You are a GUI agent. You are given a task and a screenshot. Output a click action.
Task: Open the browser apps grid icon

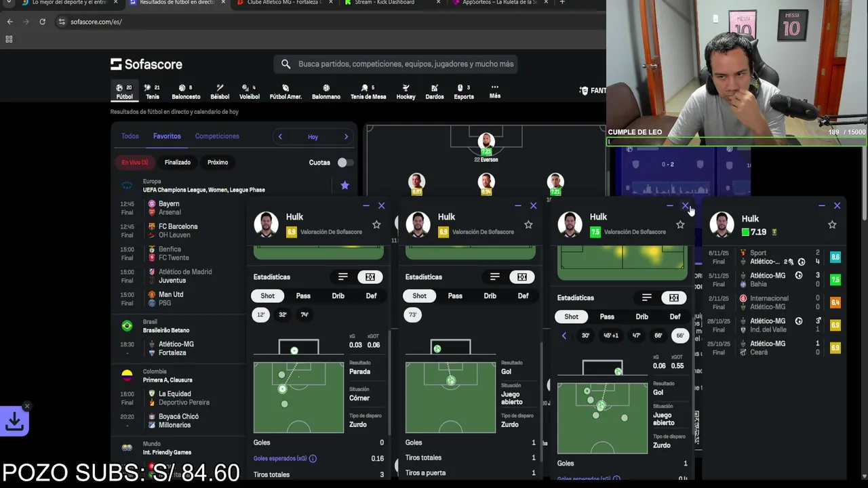pyautogui.click(x=9, y=39)
